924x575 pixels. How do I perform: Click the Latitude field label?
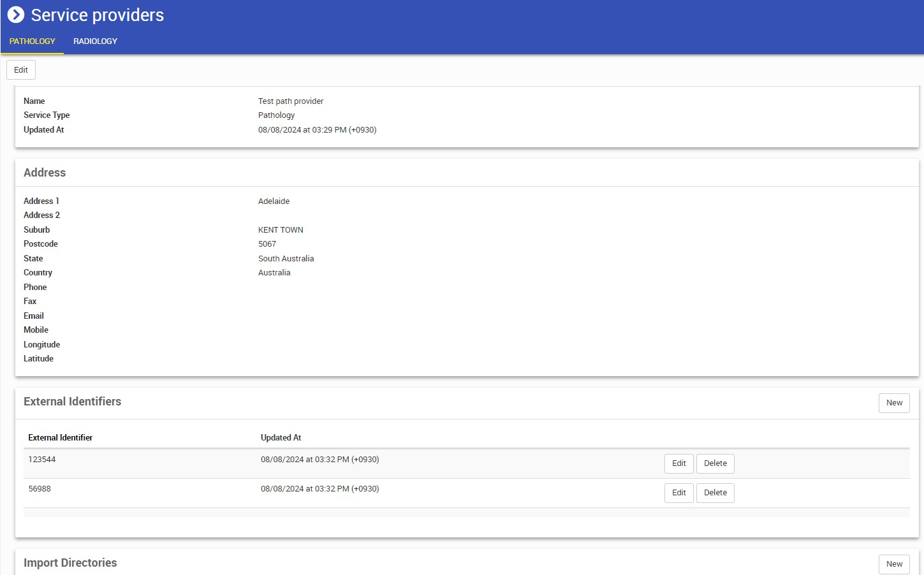pyautogui.click(x=39, y=359)
